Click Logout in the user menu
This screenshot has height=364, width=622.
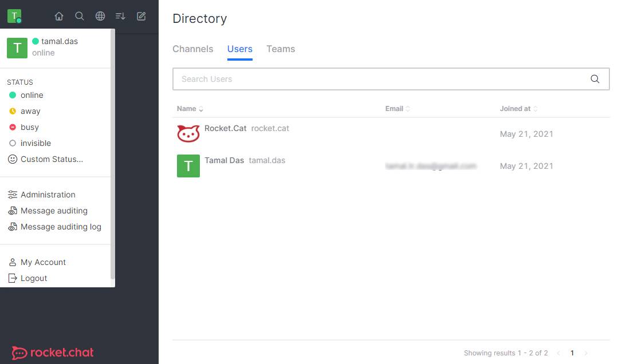pos(34,278)
